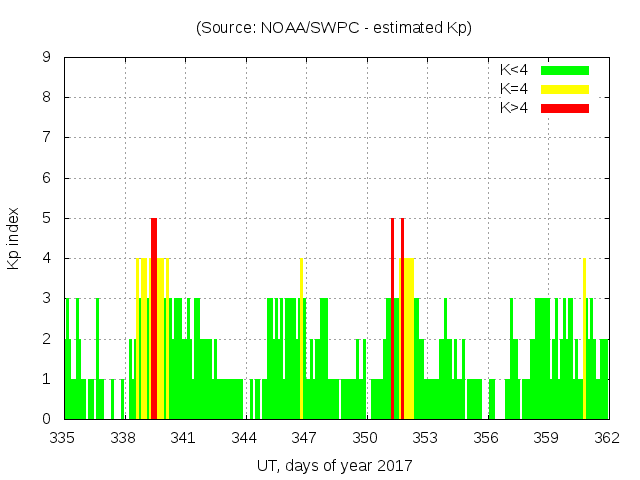
Task: Click the x-axis tick label 359
Action: pos(547,437)
